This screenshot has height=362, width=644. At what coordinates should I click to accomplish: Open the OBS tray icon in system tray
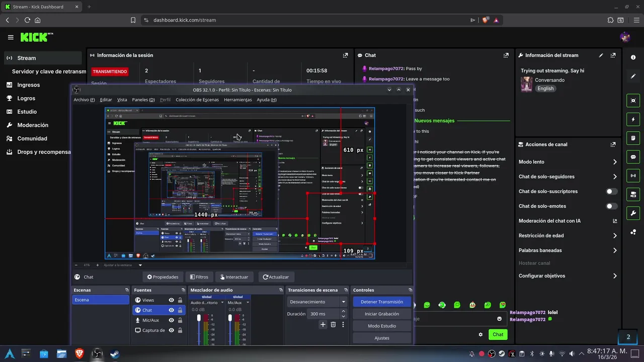coord(492,354)
